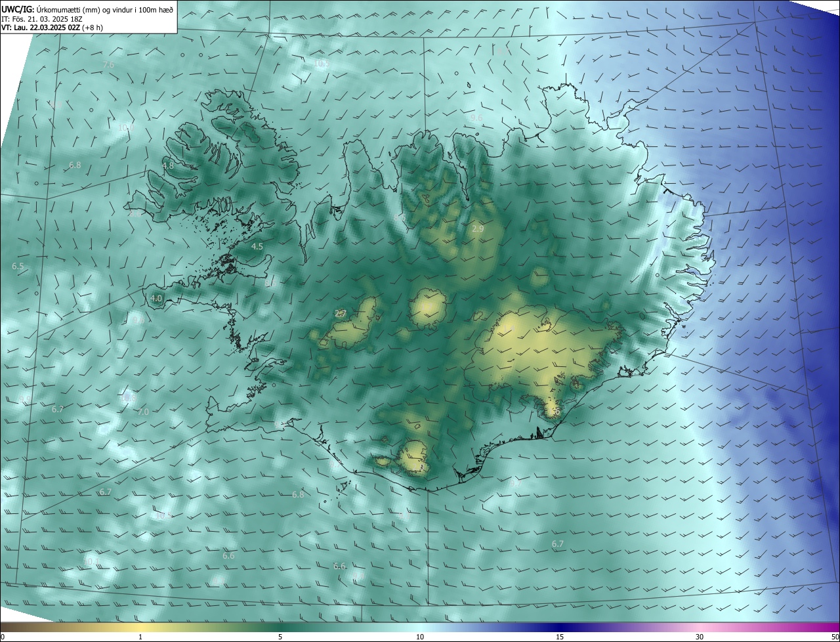
Task: Select the 2.7 value on the yellow glacier patch
Action: 340,314
